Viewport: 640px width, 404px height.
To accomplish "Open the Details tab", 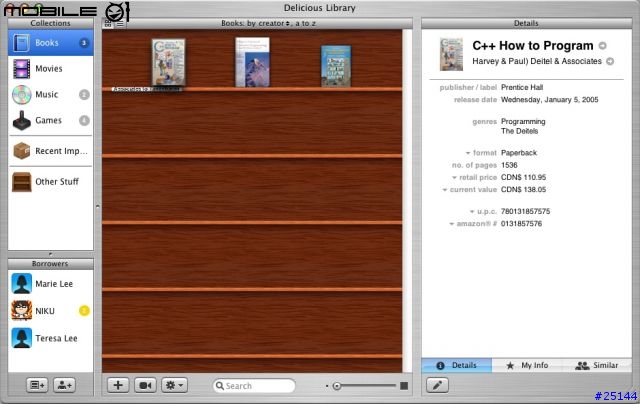I will click(457, 365).
